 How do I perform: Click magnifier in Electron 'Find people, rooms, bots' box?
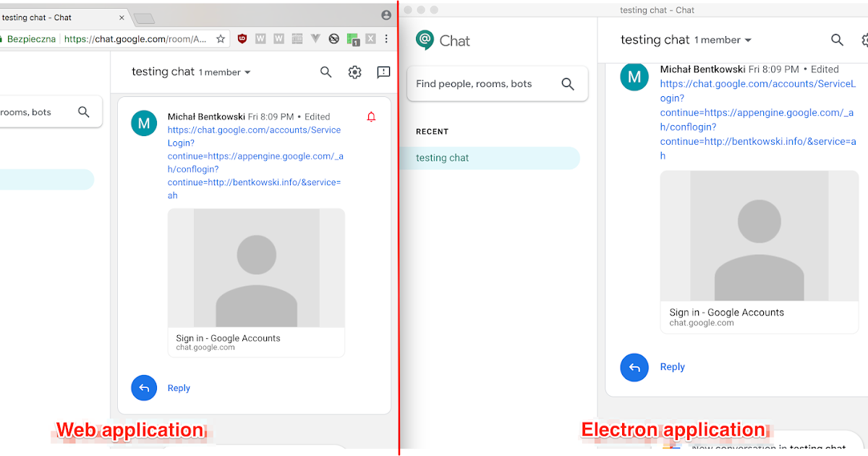tap(568, 84)
